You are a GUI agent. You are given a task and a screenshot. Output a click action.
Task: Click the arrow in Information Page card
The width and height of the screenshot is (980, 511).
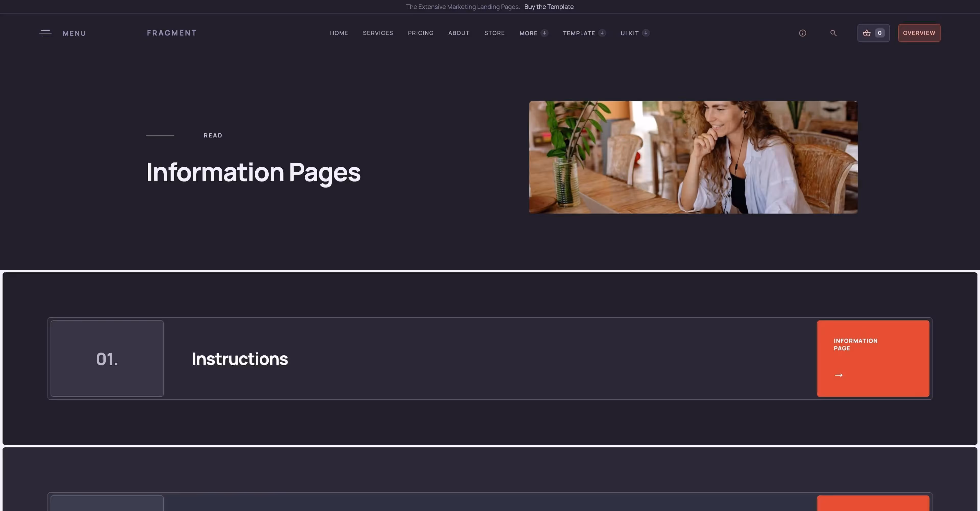pyautogui.click(x=839, y=375)
